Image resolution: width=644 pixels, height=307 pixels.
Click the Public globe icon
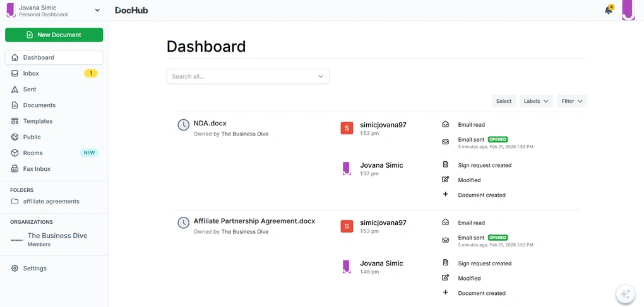click(15, 137)
